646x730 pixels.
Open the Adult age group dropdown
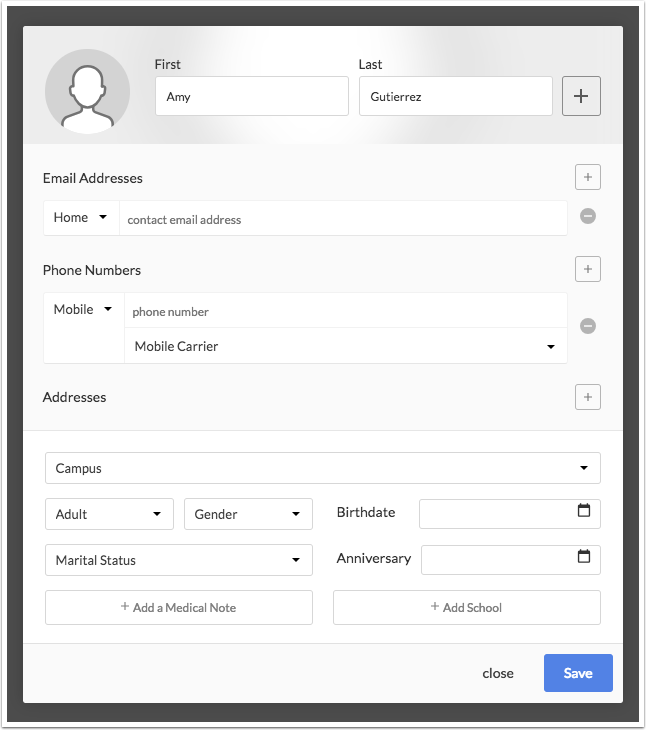(109, 514)
